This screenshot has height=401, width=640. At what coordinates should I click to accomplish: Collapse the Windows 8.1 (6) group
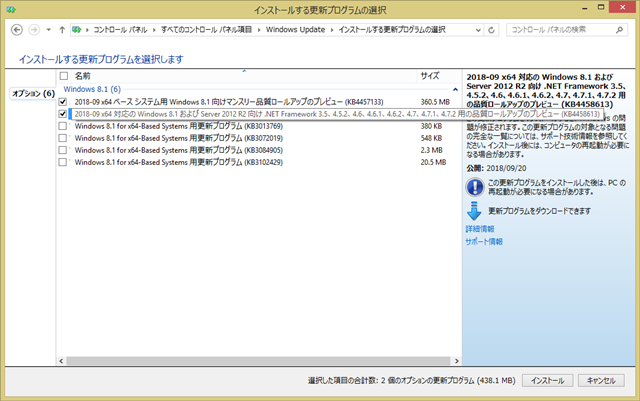point(455,89)
